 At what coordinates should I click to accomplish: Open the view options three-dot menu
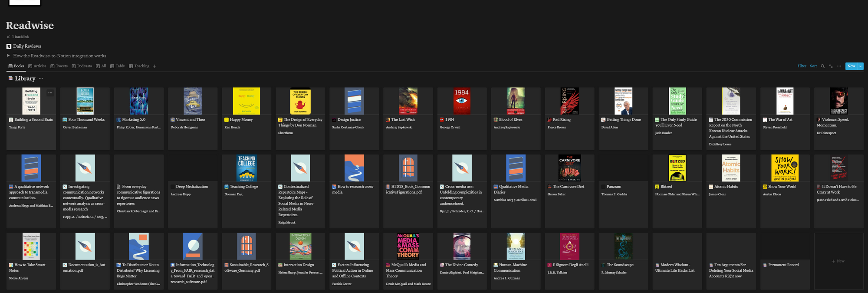click(839, 66)
